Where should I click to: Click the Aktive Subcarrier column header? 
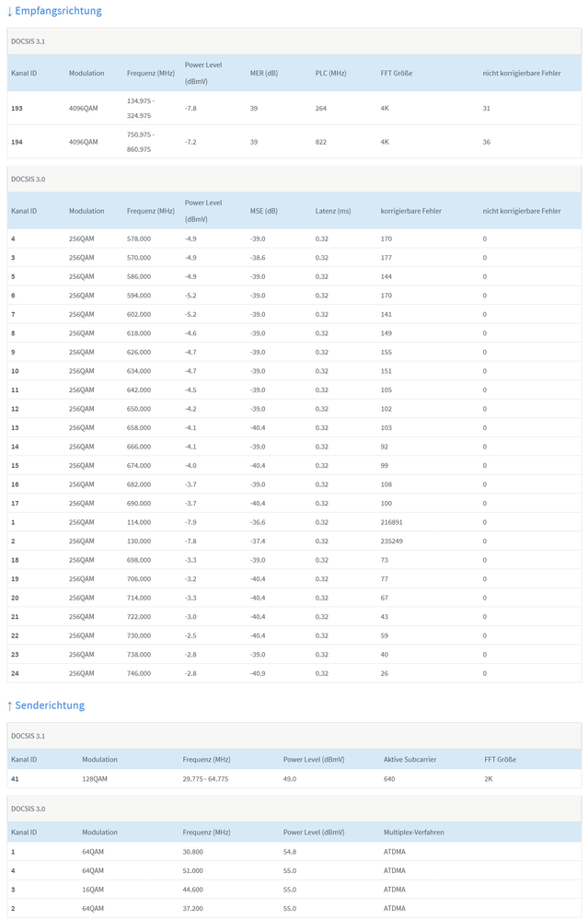(x=409, y=759)
